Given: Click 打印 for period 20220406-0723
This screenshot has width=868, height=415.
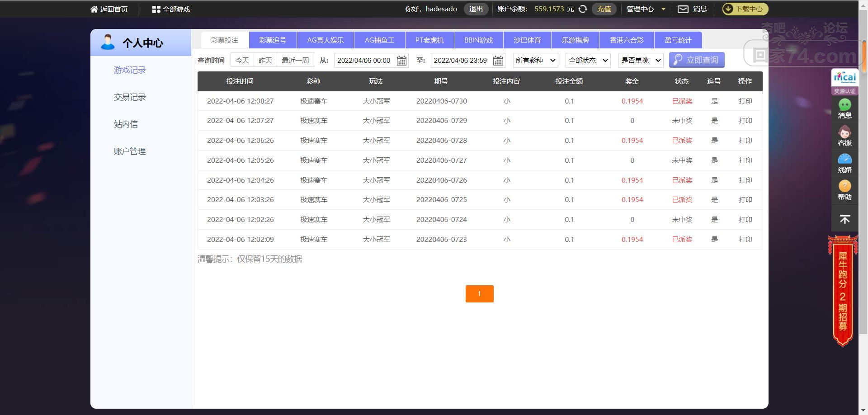Looking at the screenshot, I should 745,240.
